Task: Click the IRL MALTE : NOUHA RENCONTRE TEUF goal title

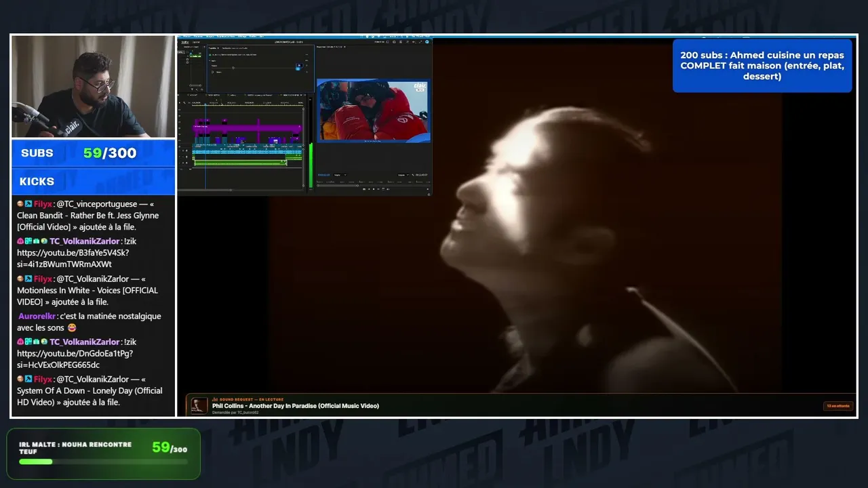Action: coord(75,448)
